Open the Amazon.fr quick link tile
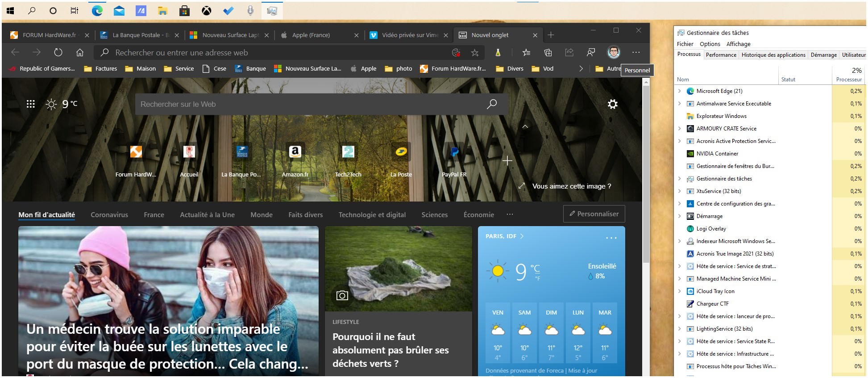 [295, 152]
